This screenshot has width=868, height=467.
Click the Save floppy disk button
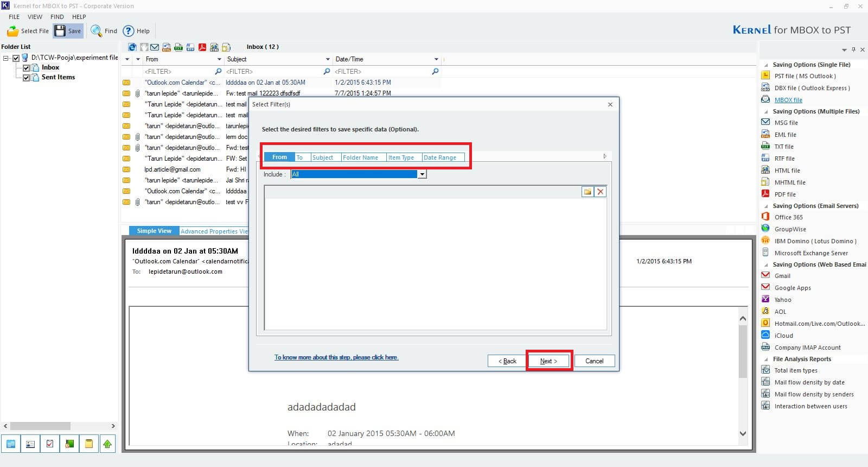click(x=68, y=31)
